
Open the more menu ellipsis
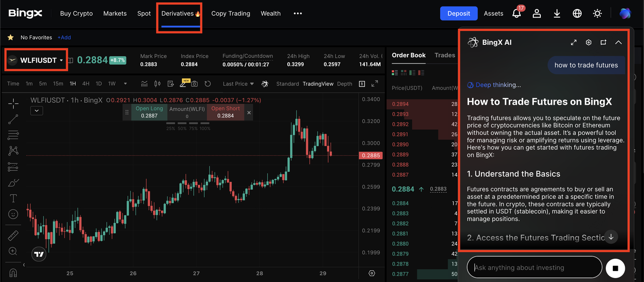click(x=298, y=14)
